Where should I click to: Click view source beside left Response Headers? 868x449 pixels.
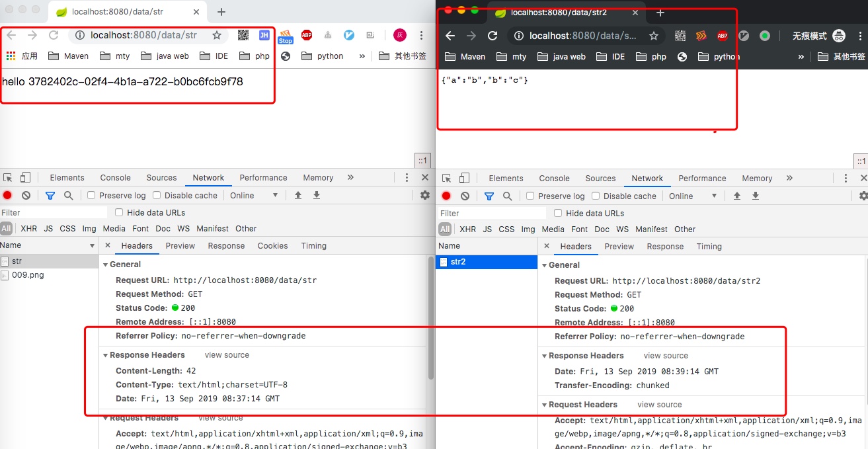click(x=227, y=355)
